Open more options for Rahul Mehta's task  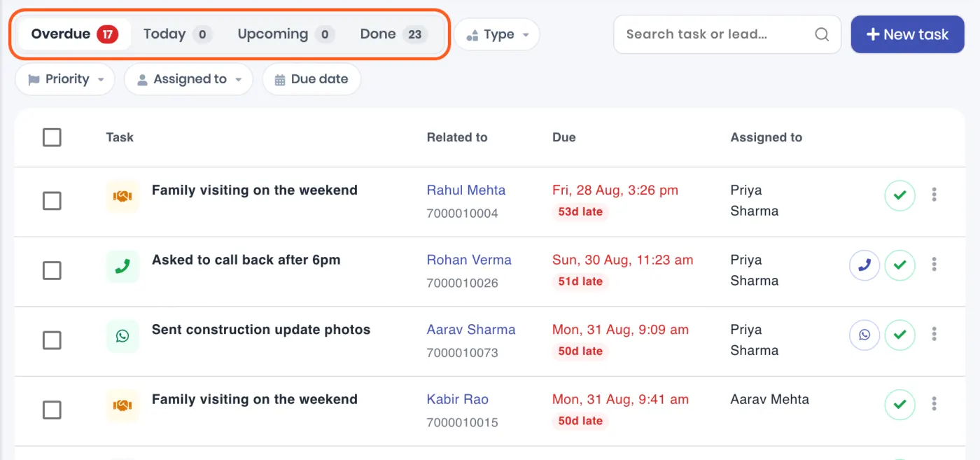pos(934,195)
